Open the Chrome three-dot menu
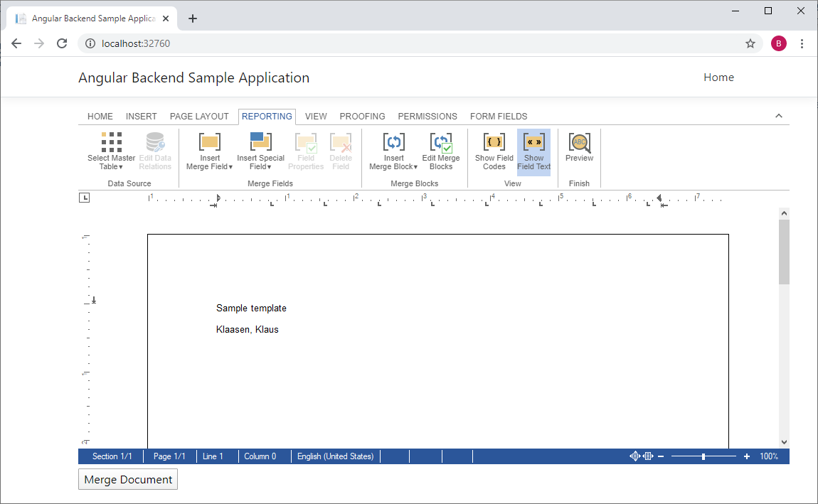Image resolution: width=818 pixels, height=504 pixels. [x=802, y=43]
